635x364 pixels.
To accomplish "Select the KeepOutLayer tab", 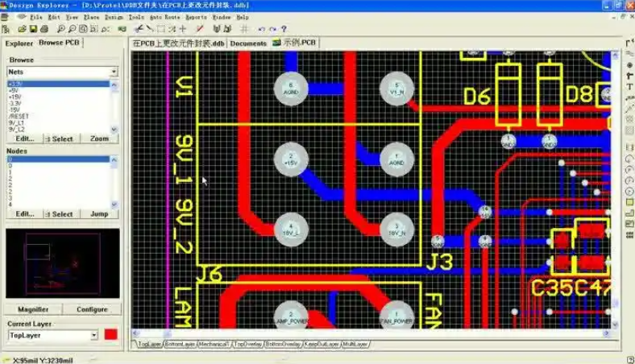I will [x=322, y=344].
